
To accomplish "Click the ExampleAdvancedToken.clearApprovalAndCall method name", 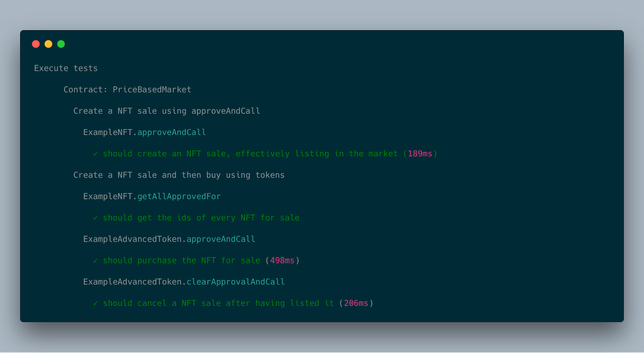I will (x=184, y=282).
